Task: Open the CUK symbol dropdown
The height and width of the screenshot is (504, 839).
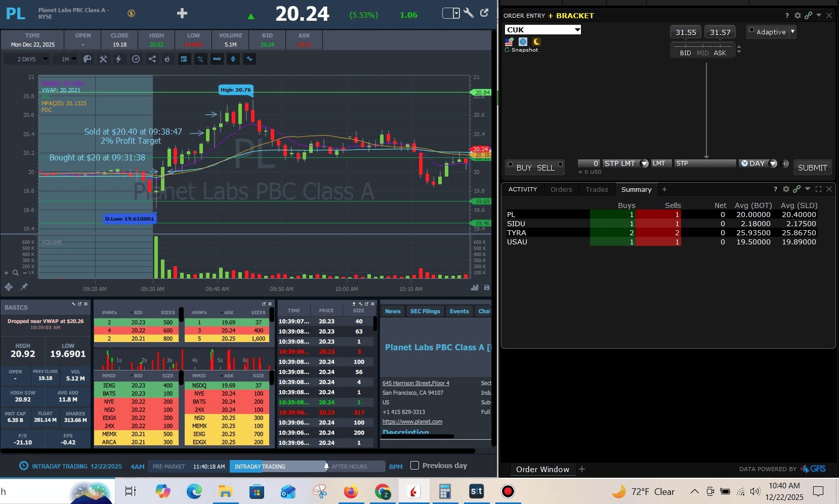Action: pyautogui.click(x=577, y=30)
